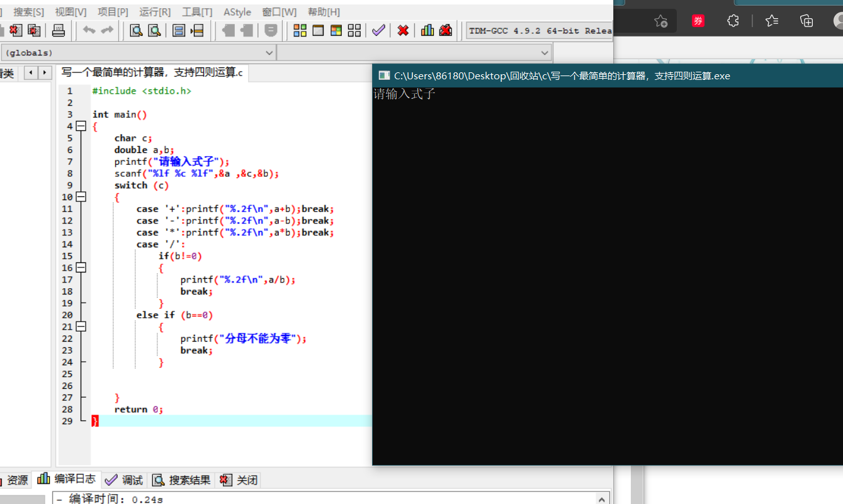
Task: Open the TDM-GCC 4.9.2 compiler dropdown
Action: pos(540,30)
